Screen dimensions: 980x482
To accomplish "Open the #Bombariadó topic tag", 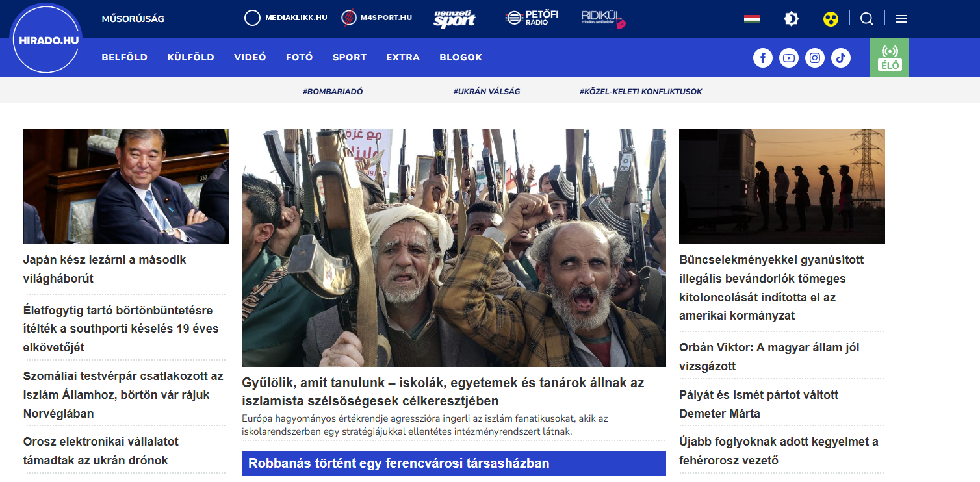I will 333,92.
